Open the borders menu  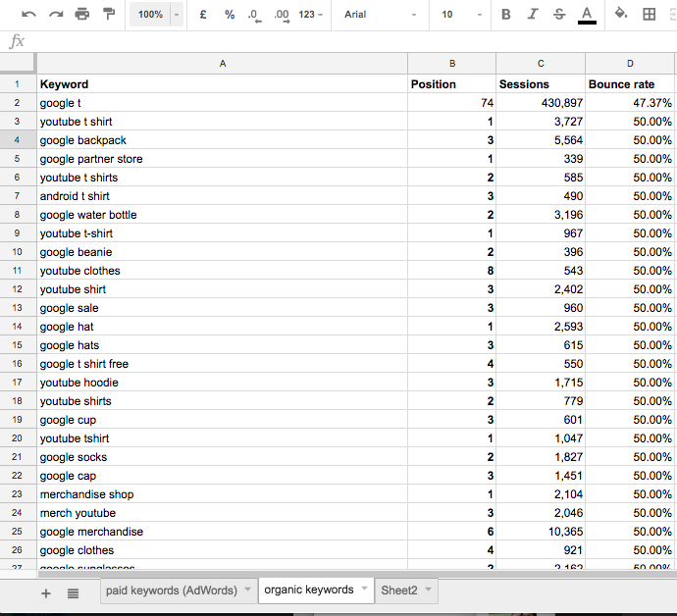tap(649, 15)
